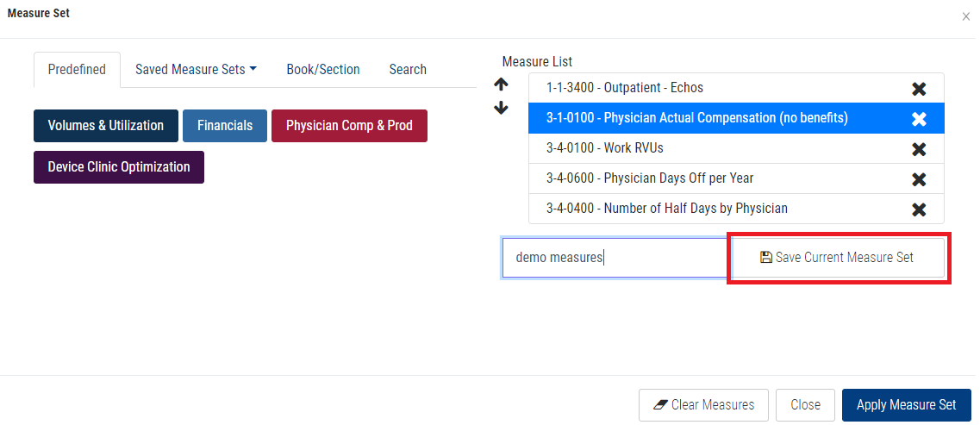Pick Physician Comp & Prod set
This screenshot has width=980, height=425.
(349, 126)
